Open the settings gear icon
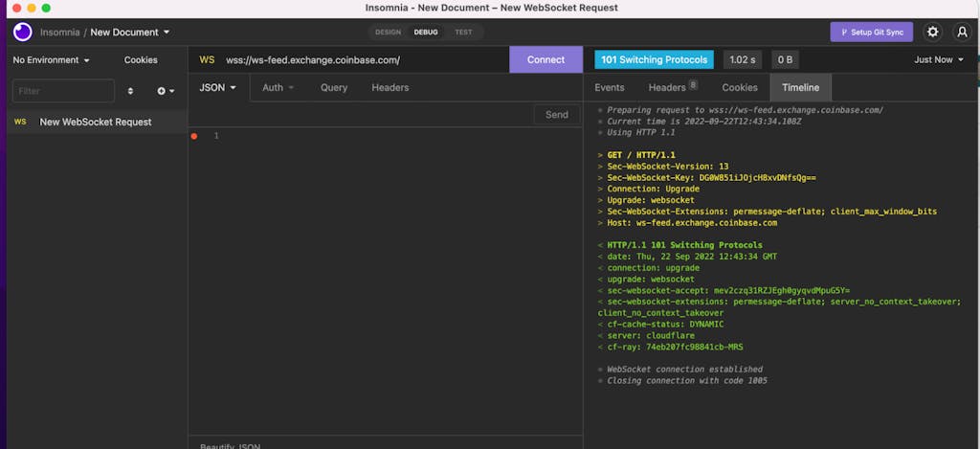Viewport: 980px width, 449px height. (932, 32)
